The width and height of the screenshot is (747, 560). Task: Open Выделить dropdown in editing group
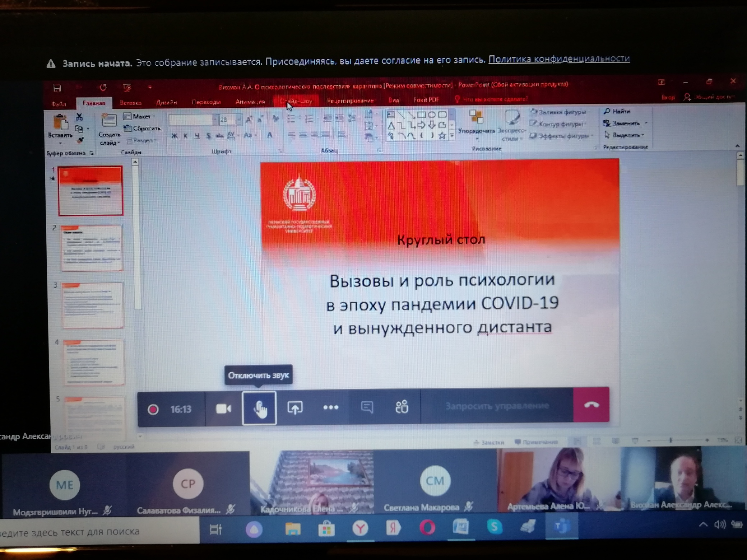pos(626,135)
